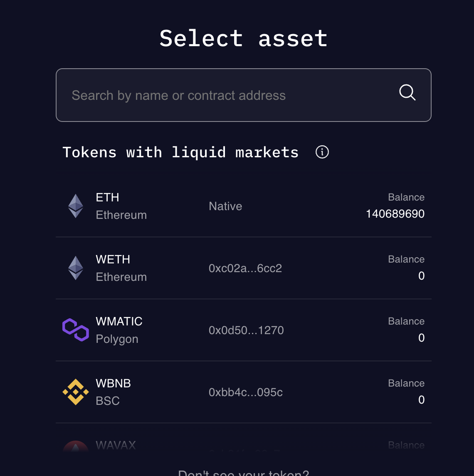Click the Select asset heading
This screenshot has height=476, width=474.
click(x=244, y=38)
